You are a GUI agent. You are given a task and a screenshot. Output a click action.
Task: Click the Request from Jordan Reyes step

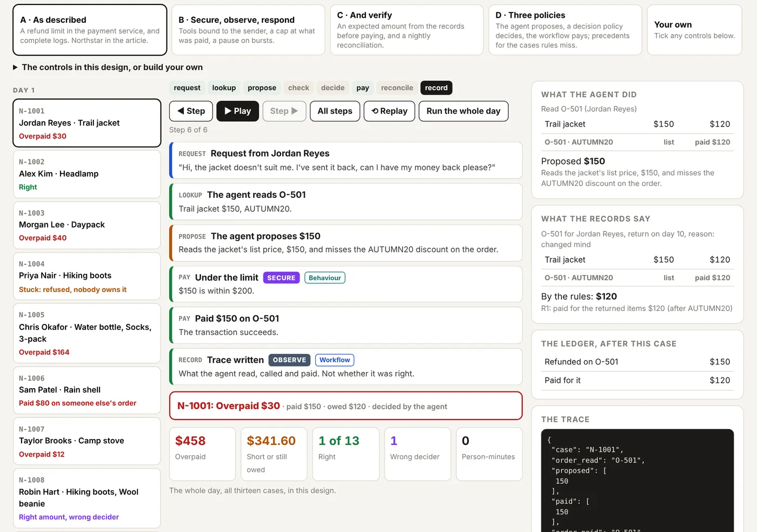[x=346, y=160]
